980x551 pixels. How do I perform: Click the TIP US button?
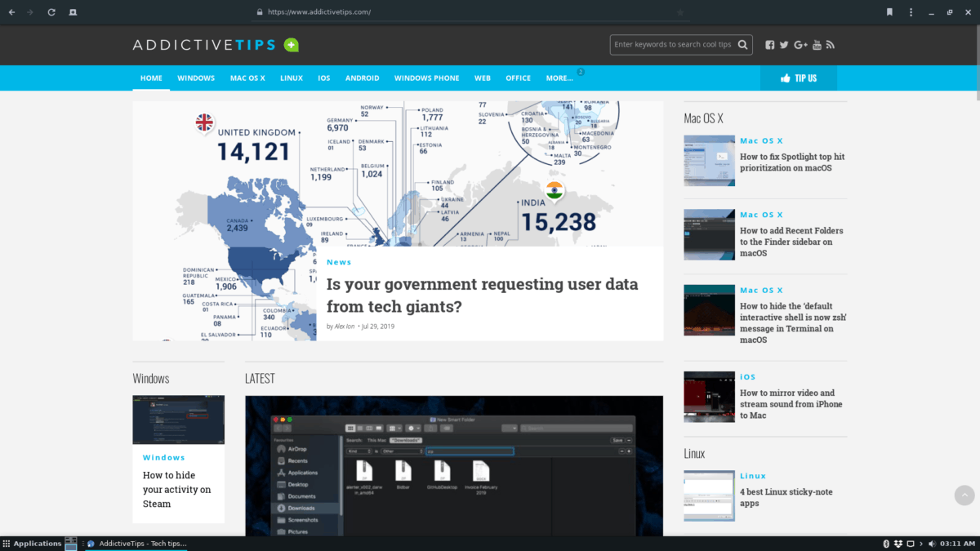coord(799,78)
